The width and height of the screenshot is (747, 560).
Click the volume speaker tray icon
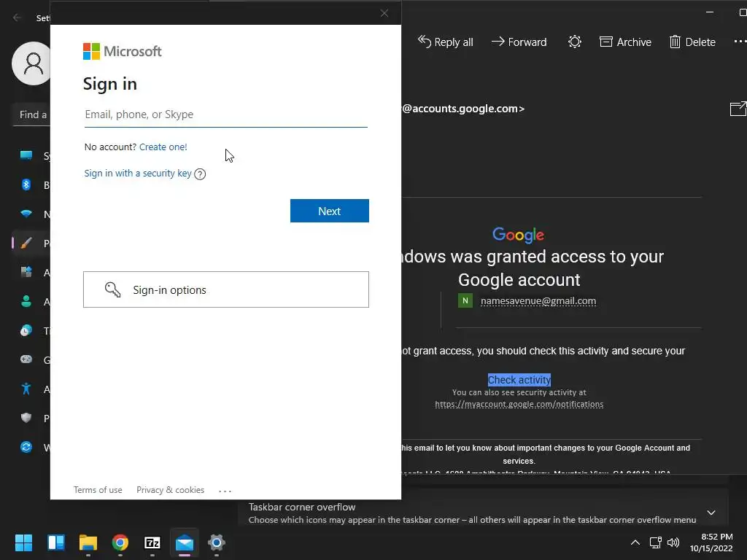(673, 542)
